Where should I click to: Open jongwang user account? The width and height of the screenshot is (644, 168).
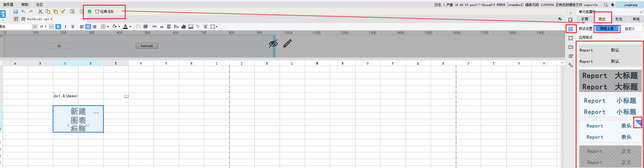(x=630, y=5)
